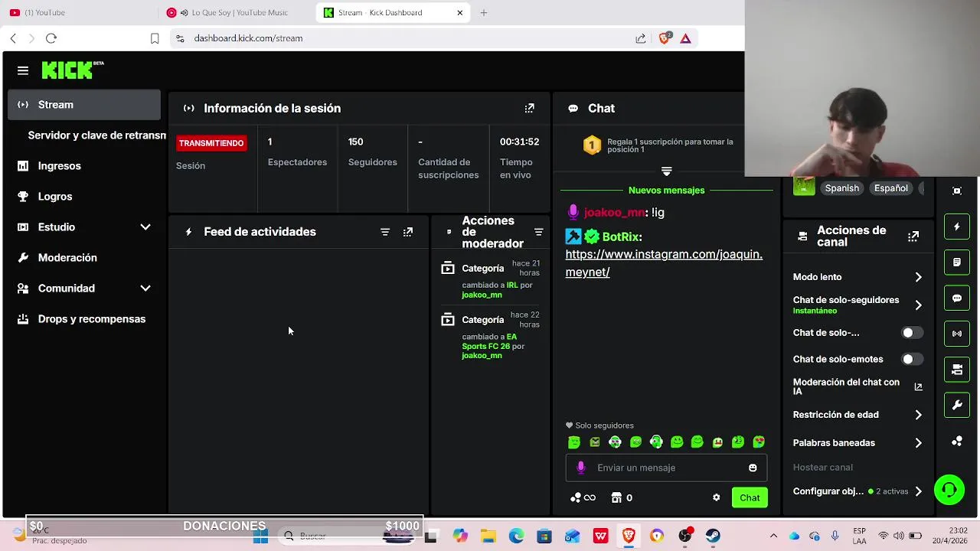Viewport: 980px width, 551px height.
Task: Click the three-dots Kicks icon on right rail
Action: 957,442
